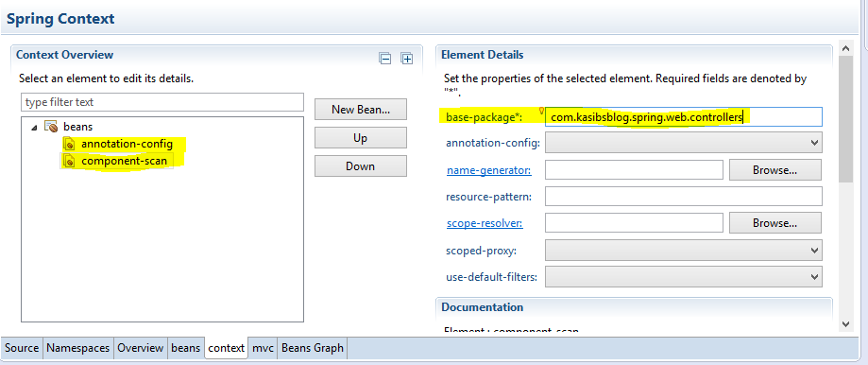The height and width of the screenshot is (365, 868).
Task: Open the name-generator link
Action: coord(489,170)
